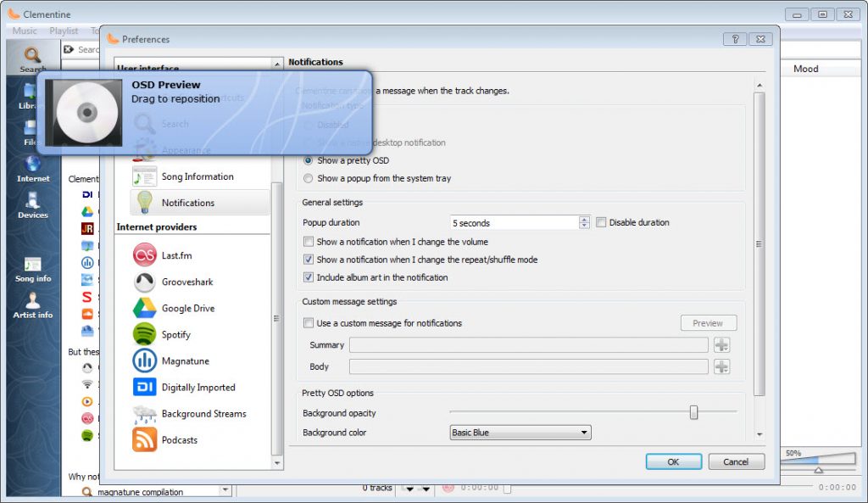Click the "magnatune compilation" search text

click(140, 492)
